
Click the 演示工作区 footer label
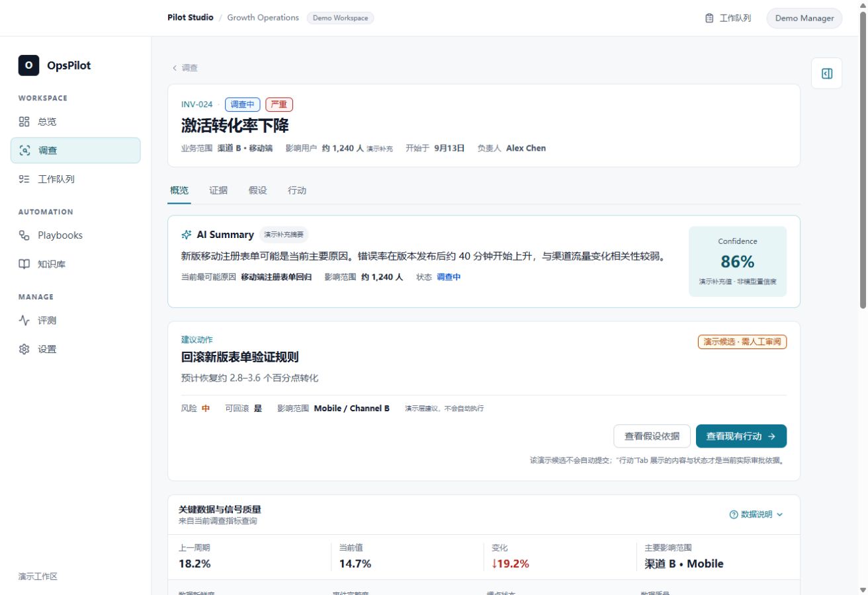click(38, 576)
